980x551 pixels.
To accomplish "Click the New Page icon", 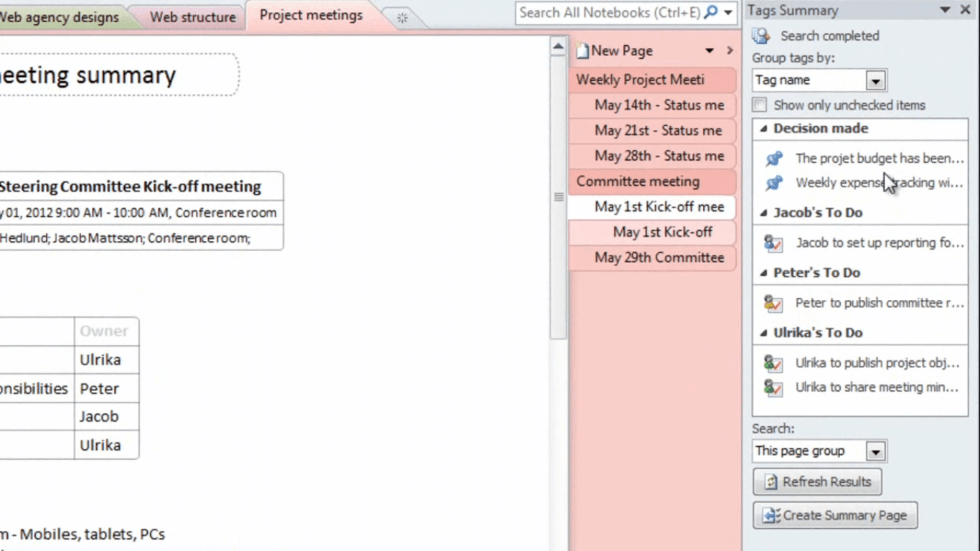I will (x=583, y=50).
